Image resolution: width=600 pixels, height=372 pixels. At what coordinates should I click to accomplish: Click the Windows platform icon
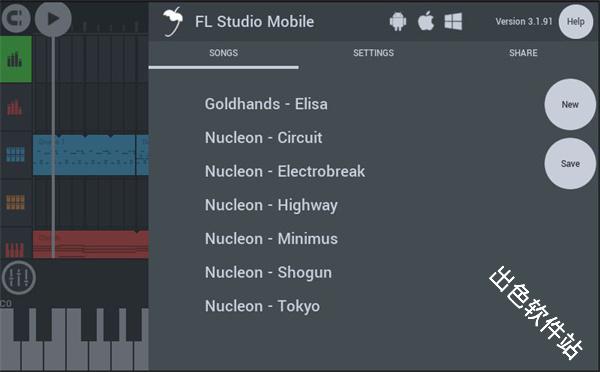coord(453,21)
